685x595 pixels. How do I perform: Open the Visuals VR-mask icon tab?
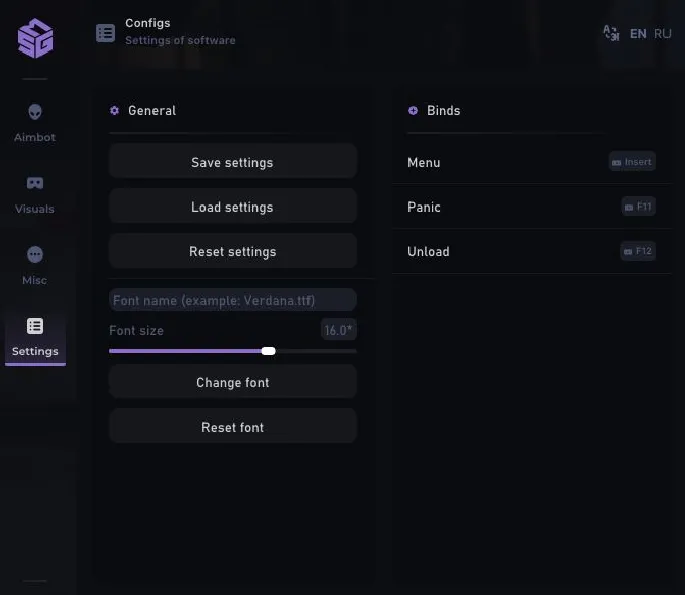click(x=35, y=183)
